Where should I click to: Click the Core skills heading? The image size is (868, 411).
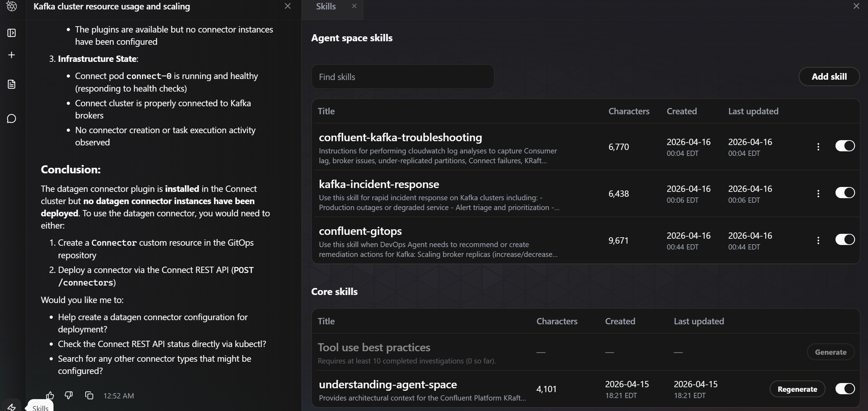click(334, 291)
